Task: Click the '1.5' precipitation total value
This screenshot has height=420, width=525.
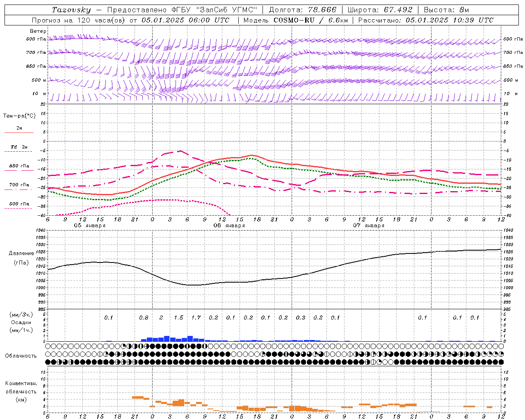Action: (178, 318)
